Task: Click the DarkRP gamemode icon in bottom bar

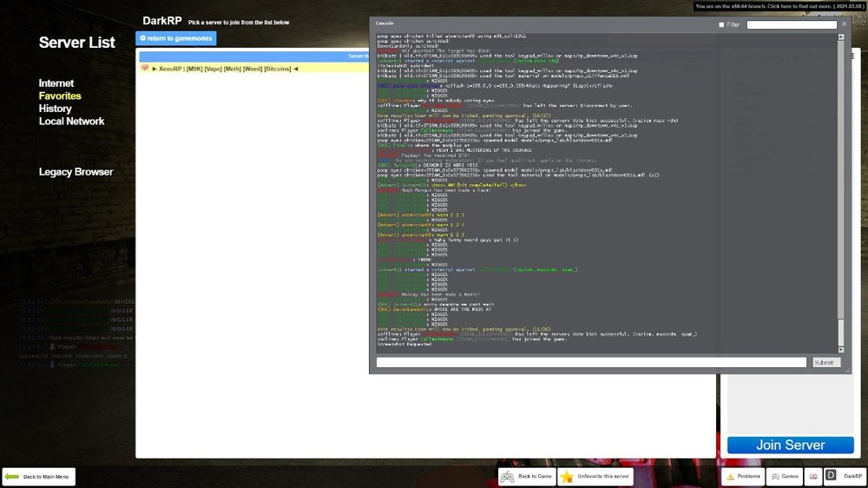Action: tap(831, 477)
